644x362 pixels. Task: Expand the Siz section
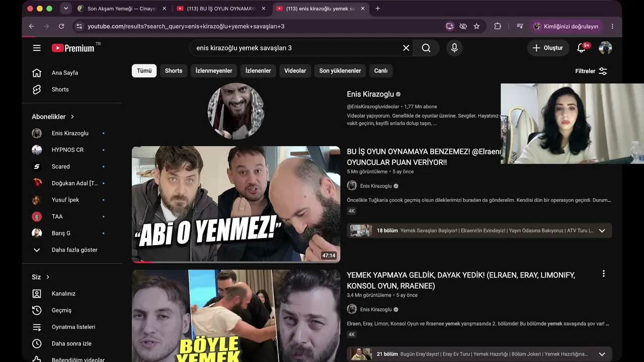tap(41, 277)
